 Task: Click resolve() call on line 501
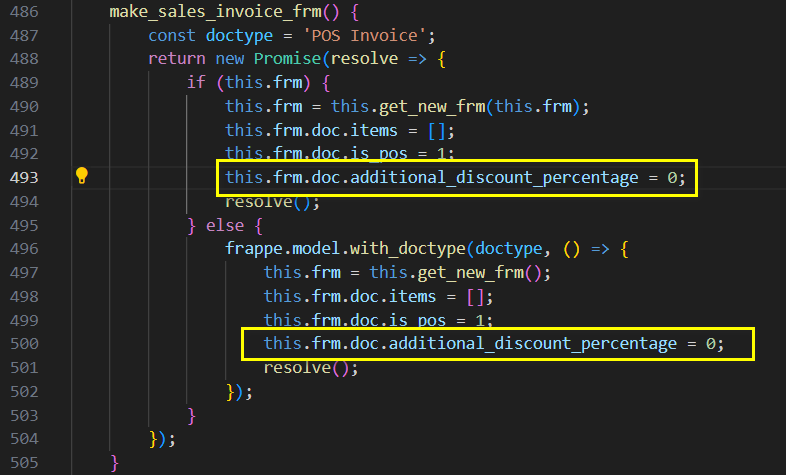coord(311,368)
